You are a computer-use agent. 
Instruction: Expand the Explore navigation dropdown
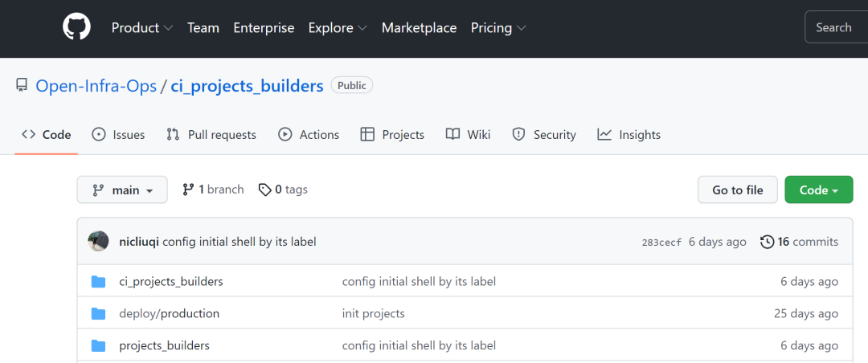point(338,28)
